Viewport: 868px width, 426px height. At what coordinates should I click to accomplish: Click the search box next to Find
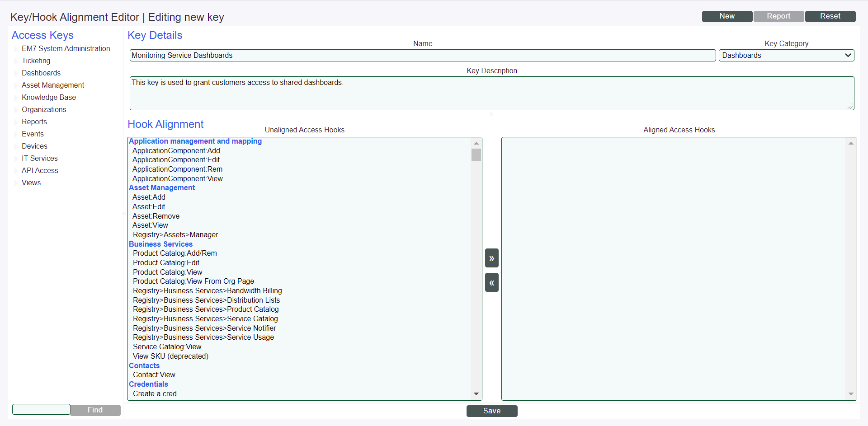click(41, 409)
